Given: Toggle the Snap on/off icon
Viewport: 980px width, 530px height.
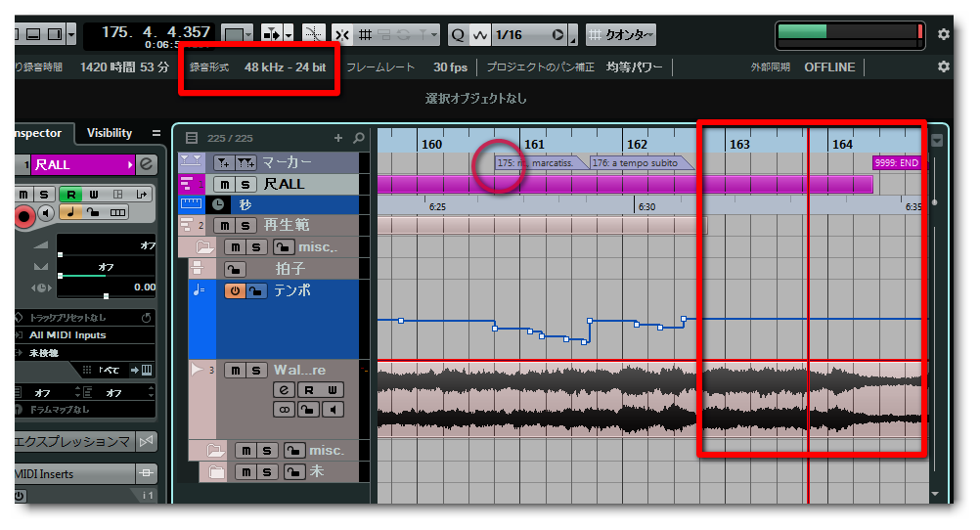Looking at the screenshot, I should pyautogui.click(x=342, y=34).
